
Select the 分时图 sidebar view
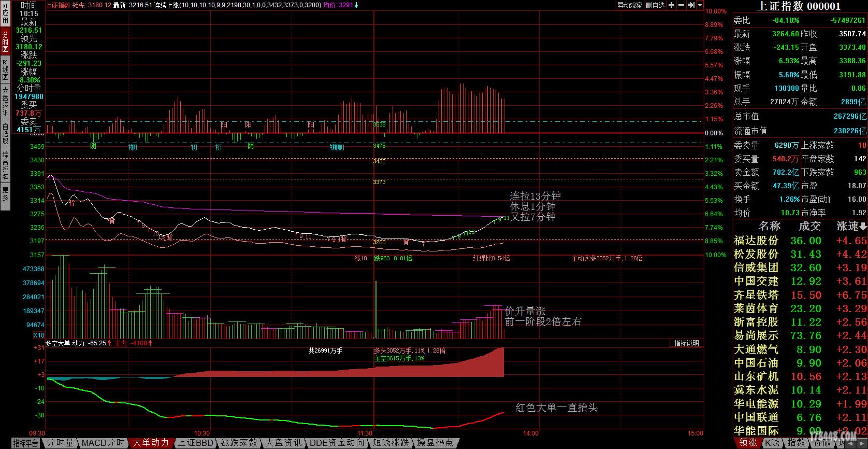[5, 42]
